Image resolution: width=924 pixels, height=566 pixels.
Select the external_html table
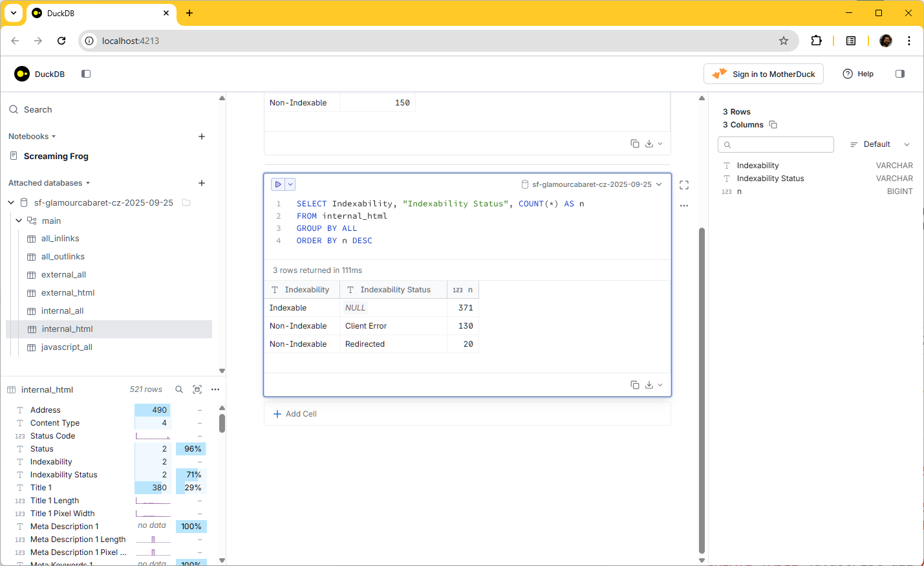click(x=68, y=293)
